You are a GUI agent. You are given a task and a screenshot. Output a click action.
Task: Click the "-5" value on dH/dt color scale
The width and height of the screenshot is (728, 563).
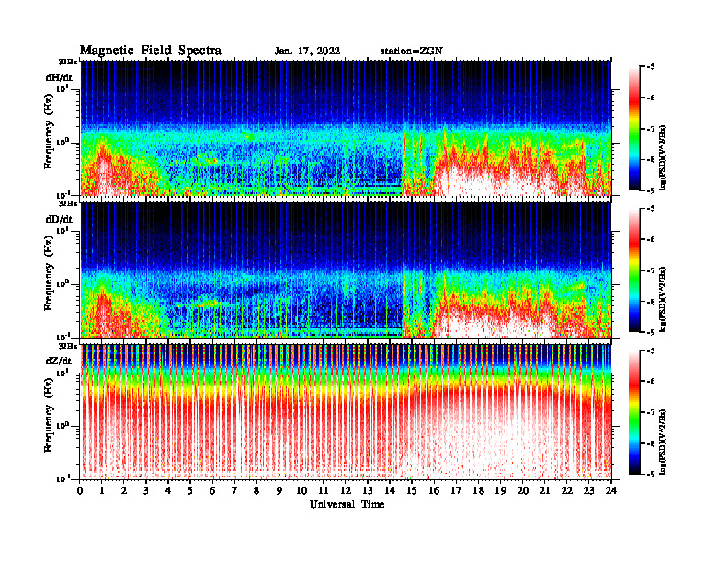[650, 67]
